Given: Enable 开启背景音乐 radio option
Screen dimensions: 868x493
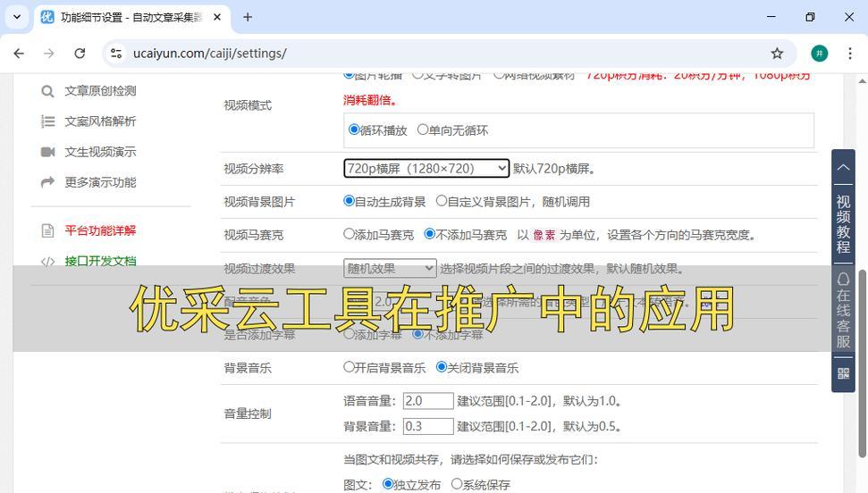Looking at the screenshot, I should 349,367.
